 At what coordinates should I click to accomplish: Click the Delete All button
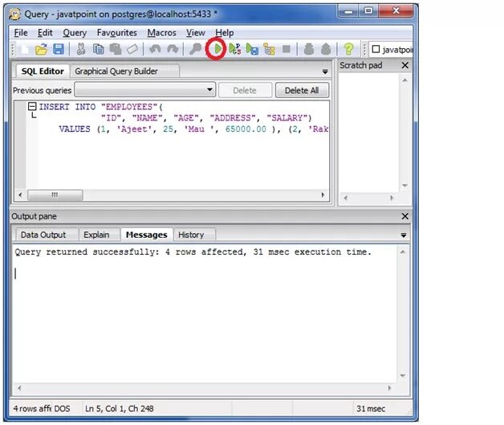coord(302,91)
